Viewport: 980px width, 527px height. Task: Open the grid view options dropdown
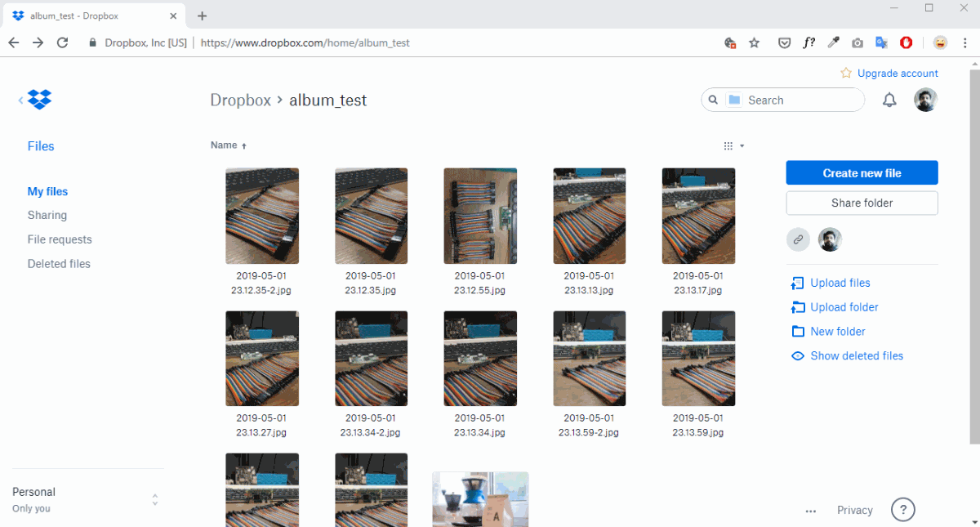733,146
